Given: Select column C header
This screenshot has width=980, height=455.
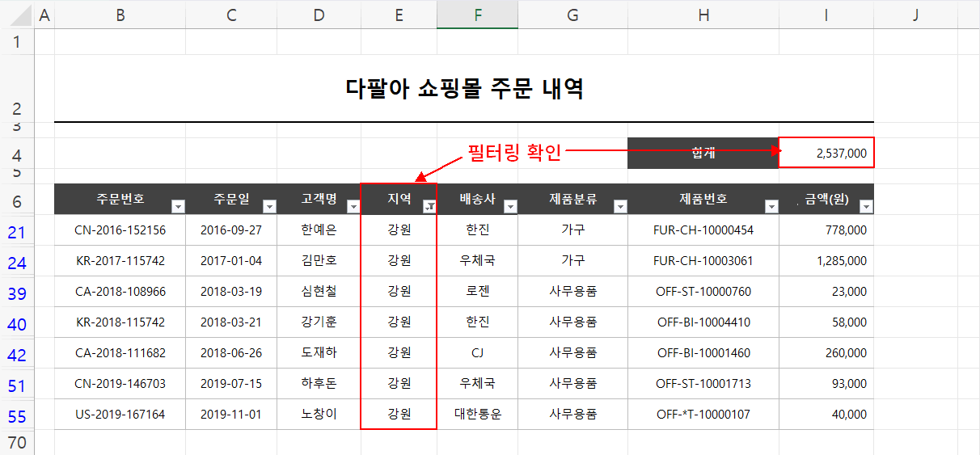Looking at the screenshot, I should point(231,14).
